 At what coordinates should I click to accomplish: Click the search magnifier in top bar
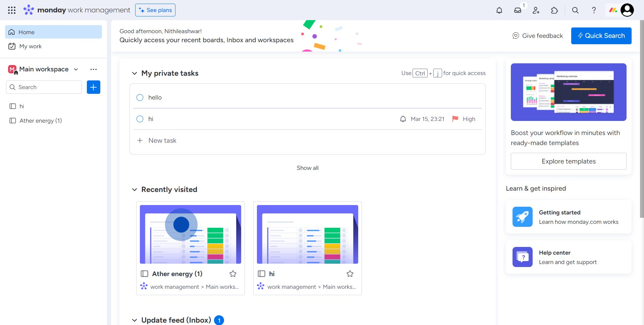click(x=575, y=10)
